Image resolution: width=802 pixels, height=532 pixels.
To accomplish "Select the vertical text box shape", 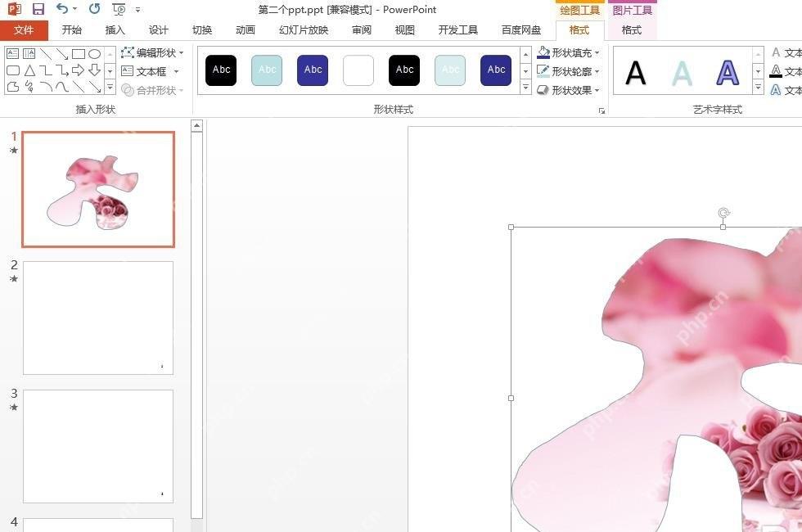I will tap(29, 54).
